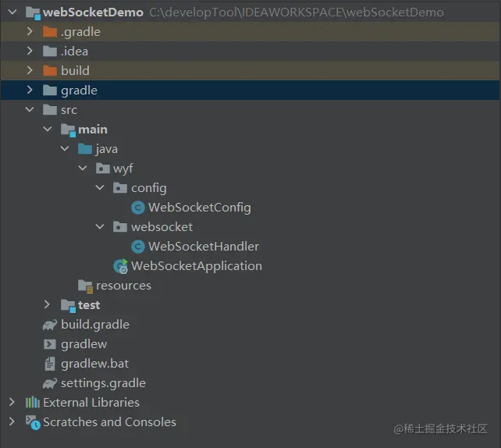Click the WebSocketHandler class icon
501x448 pixels.
pyautogui.click(x=138, y=247)
